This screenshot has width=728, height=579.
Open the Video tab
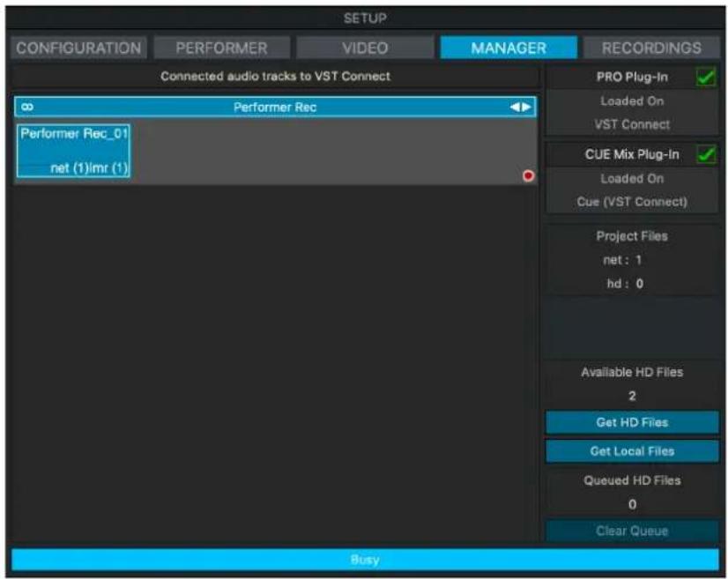tap(365, 48)
